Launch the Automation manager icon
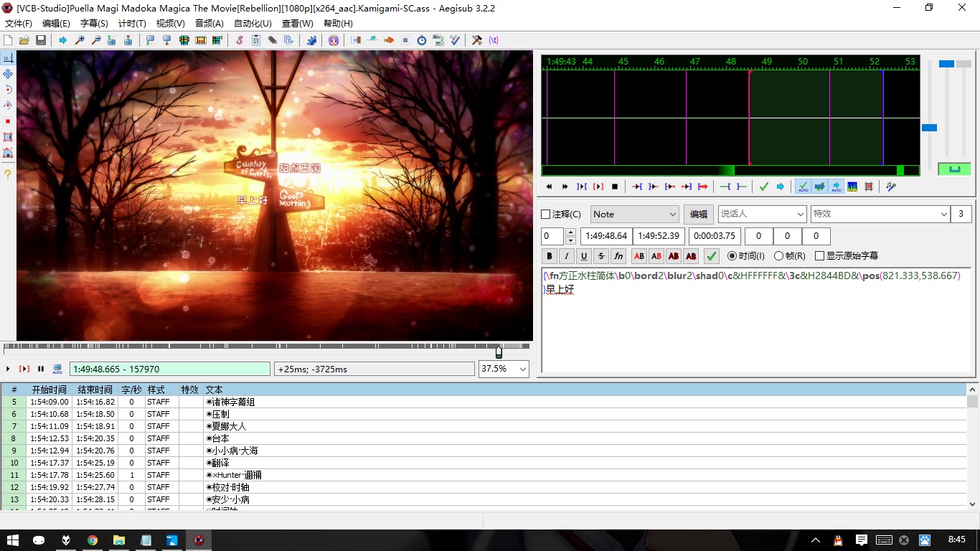Screen dimensions: 980x551 311,40
